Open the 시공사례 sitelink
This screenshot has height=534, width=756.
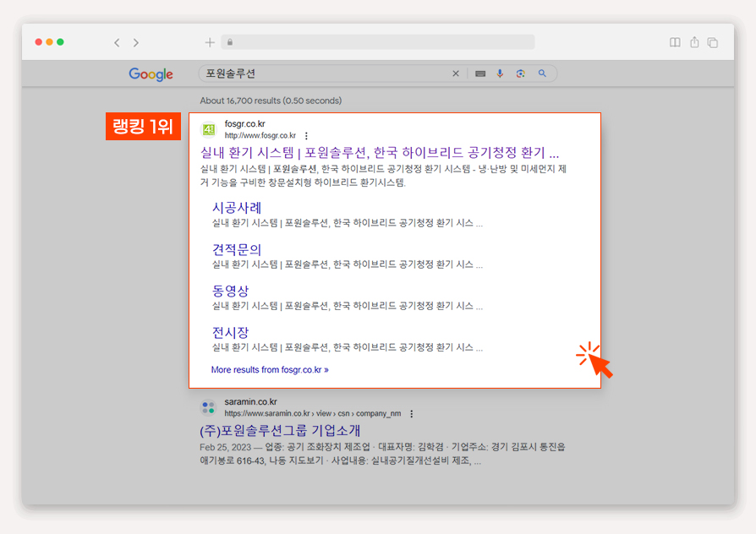[x=237, y=208]
